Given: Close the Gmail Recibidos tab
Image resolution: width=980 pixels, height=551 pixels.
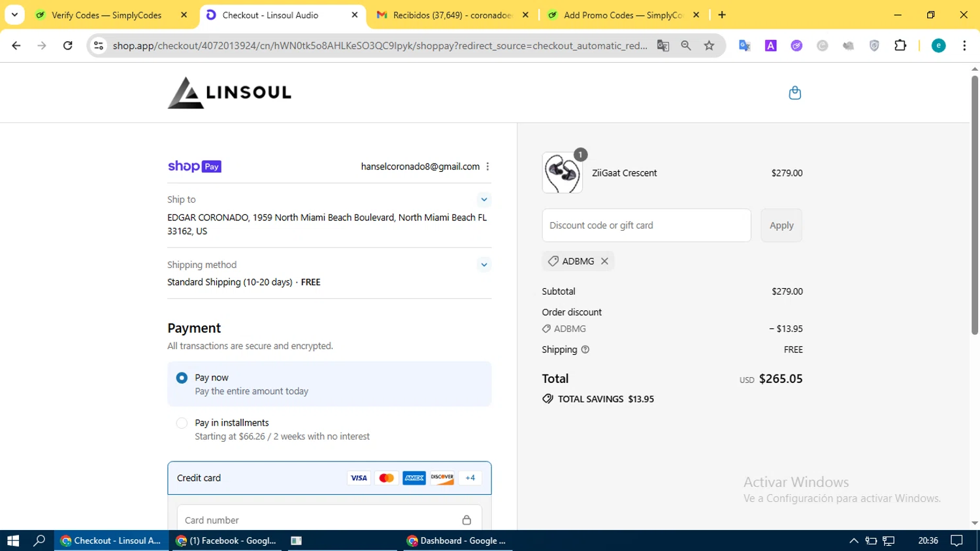Looking at the screenshot, I should click(x=525, y=15).
